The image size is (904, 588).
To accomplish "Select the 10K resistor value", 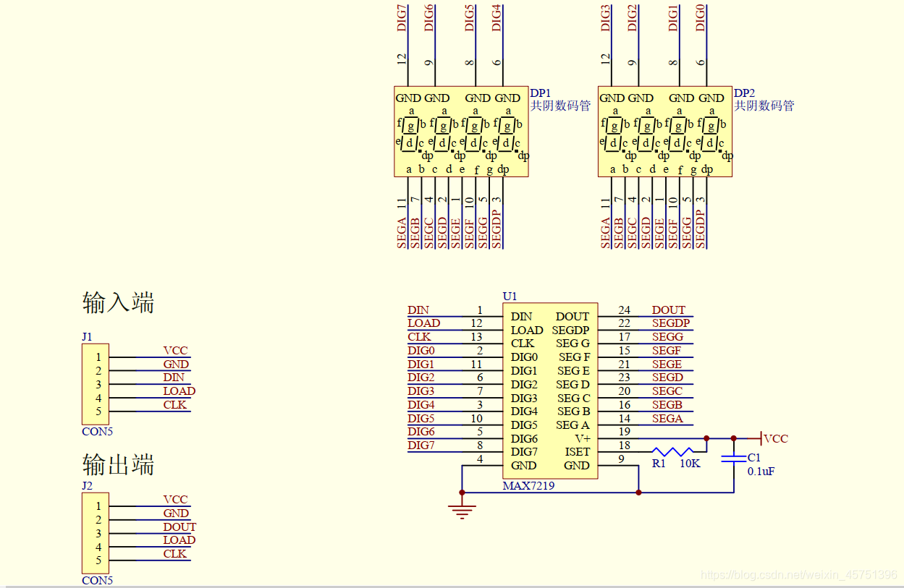I will pos(690,464).
